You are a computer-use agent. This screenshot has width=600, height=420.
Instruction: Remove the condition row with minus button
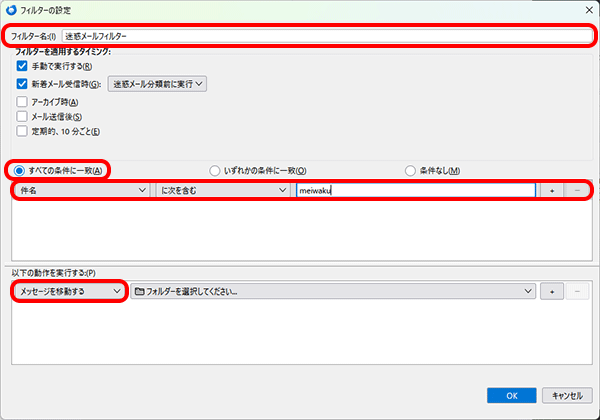577,189
